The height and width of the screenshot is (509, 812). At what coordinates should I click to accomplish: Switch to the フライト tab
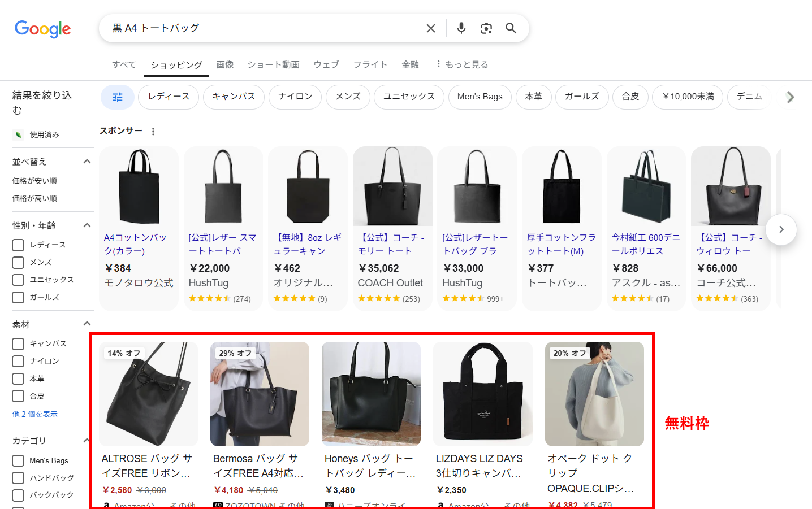tap(370, 64)
